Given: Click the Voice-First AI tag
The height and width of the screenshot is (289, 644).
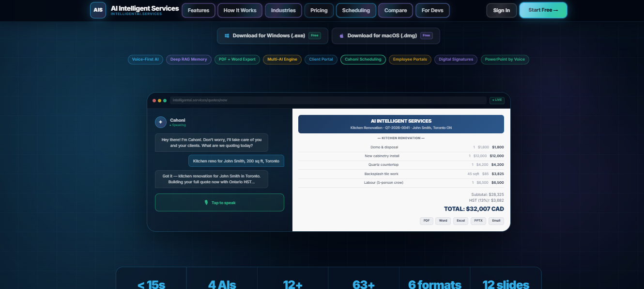Looking at the screenshot, I should (146, 60).
